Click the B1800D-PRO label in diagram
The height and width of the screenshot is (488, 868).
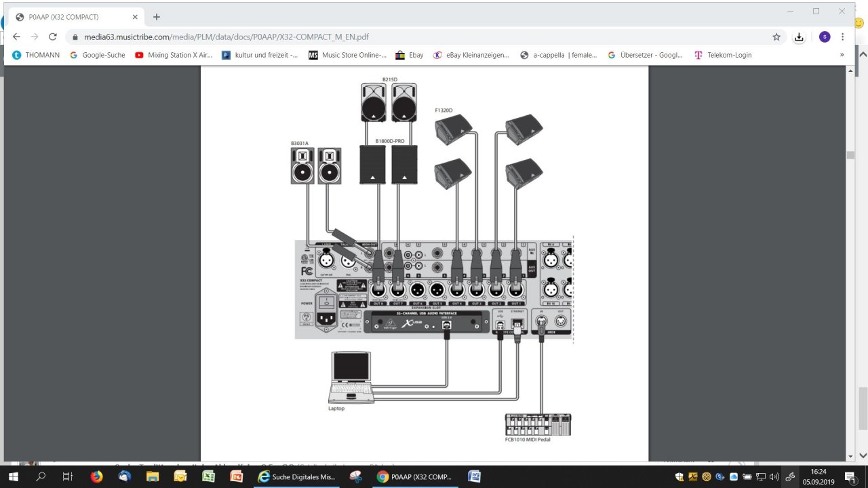390,141
